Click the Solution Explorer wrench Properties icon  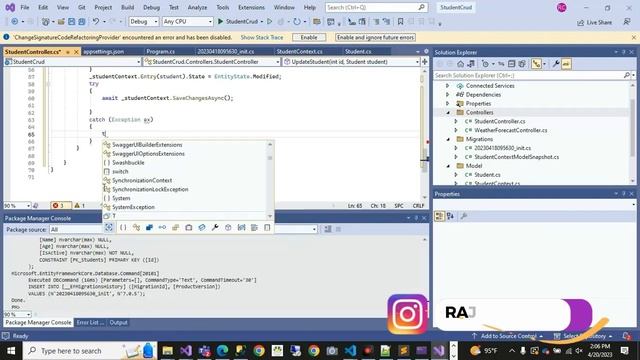tap(556, 64)
